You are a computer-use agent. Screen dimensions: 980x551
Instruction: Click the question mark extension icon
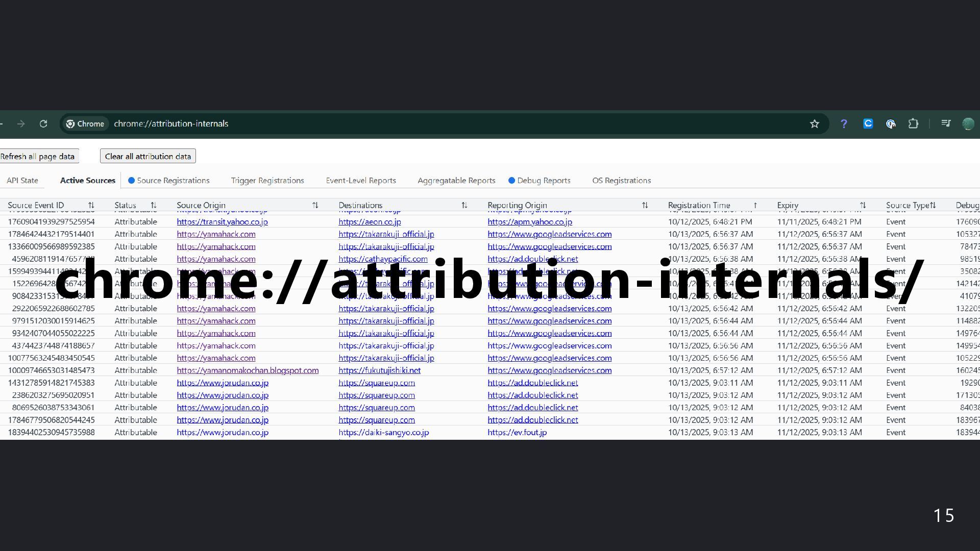(x=844, y=124)
